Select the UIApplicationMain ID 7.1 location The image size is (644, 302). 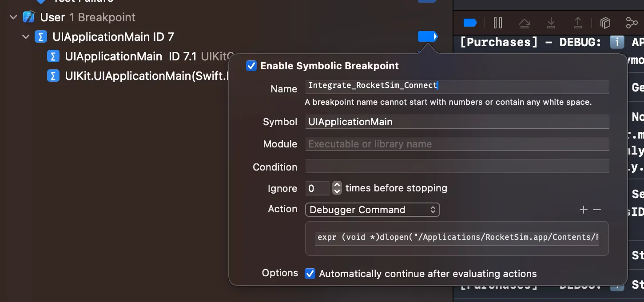tap(113, 56)
